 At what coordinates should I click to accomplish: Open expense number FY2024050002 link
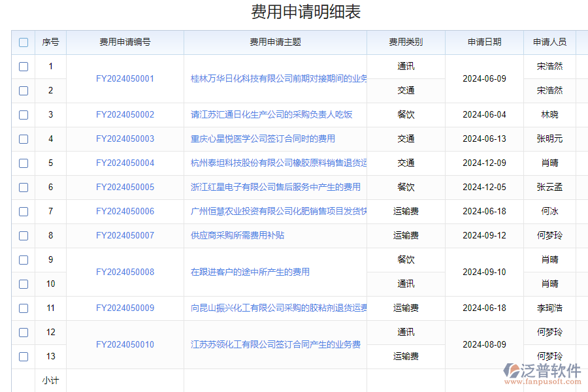pos(125,114)
